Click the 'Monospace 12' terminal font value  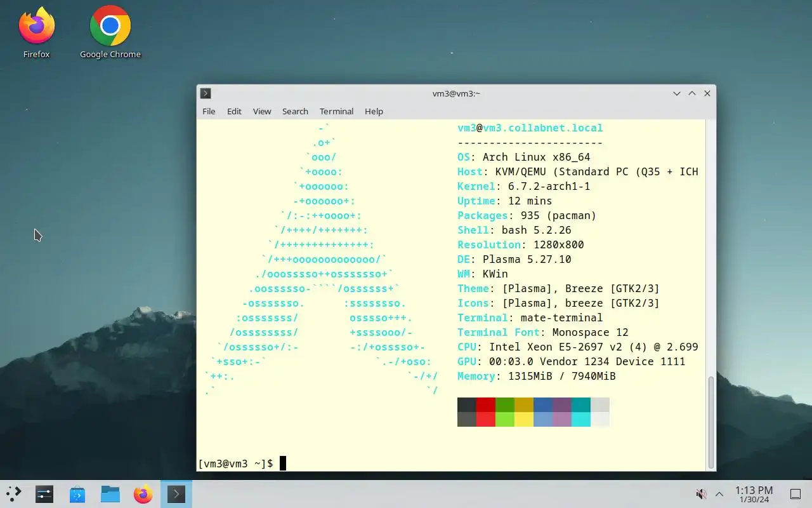[x=591, y=332]
